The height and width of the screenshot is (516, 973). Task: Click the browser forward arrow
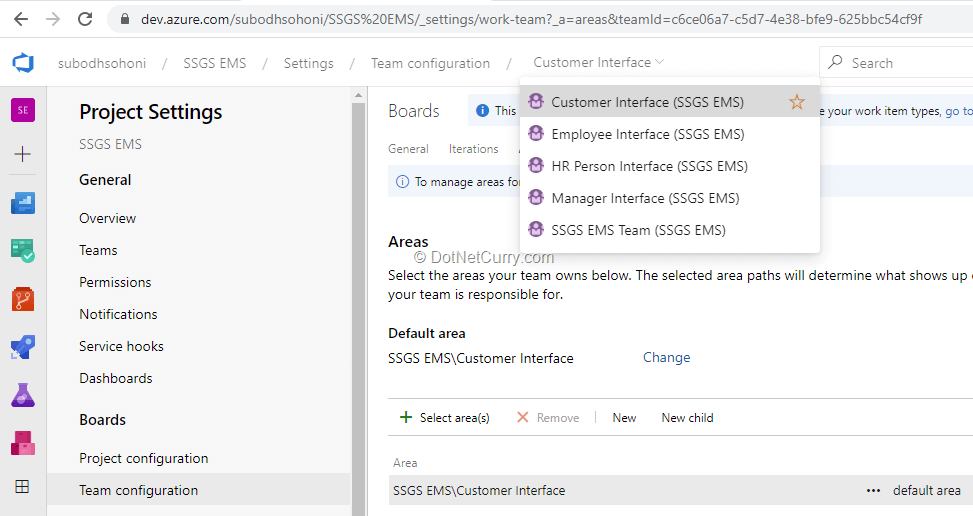[53, 19]
